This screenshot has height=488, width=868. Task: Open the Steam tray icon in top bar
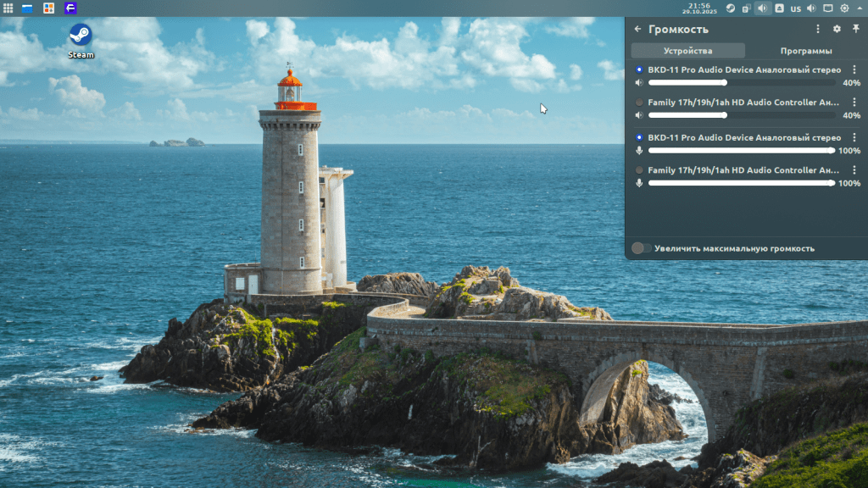click(730, 8)
